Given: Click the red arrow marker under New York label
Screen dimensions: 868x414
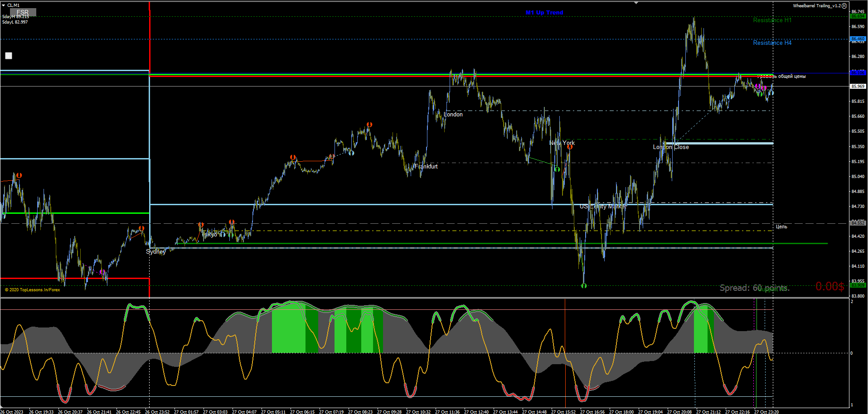Looking at the screenshot, I should click(570, 147).
